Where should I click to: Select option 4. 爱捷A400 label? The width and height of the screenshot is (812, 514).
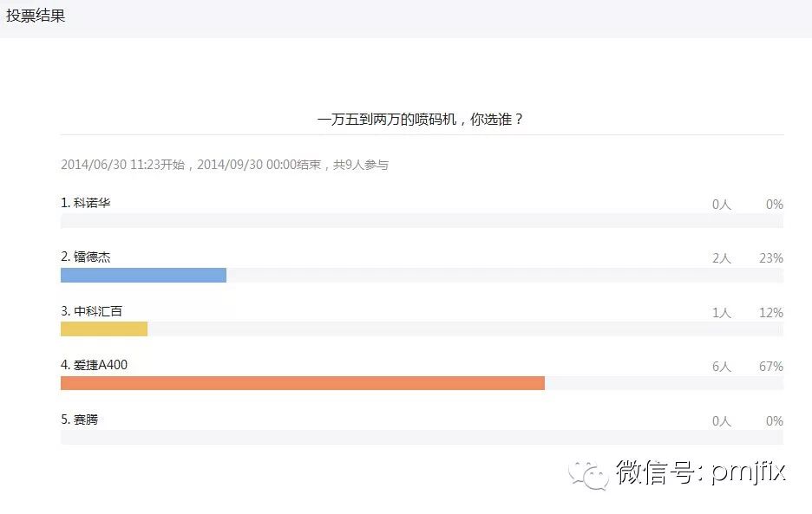click(95, 365)
